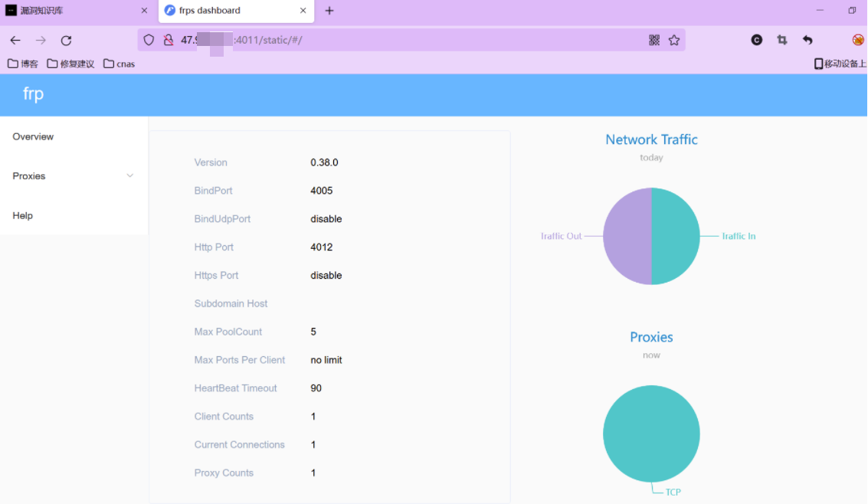Reload the frps dashboard page
The width and height of the screenshot is (868, 504).
67,40
